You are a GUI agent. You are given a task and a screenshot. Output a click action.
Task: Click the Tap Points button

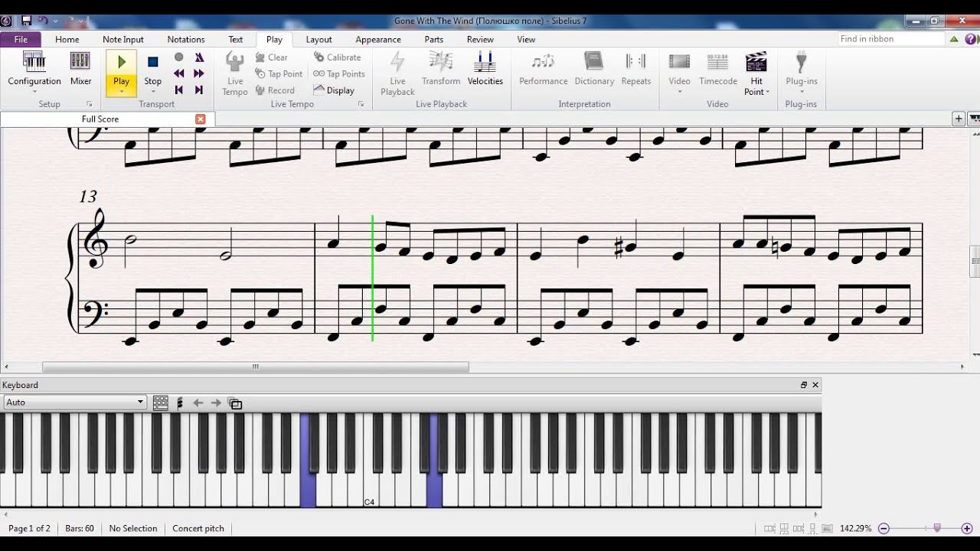[338, 74]
